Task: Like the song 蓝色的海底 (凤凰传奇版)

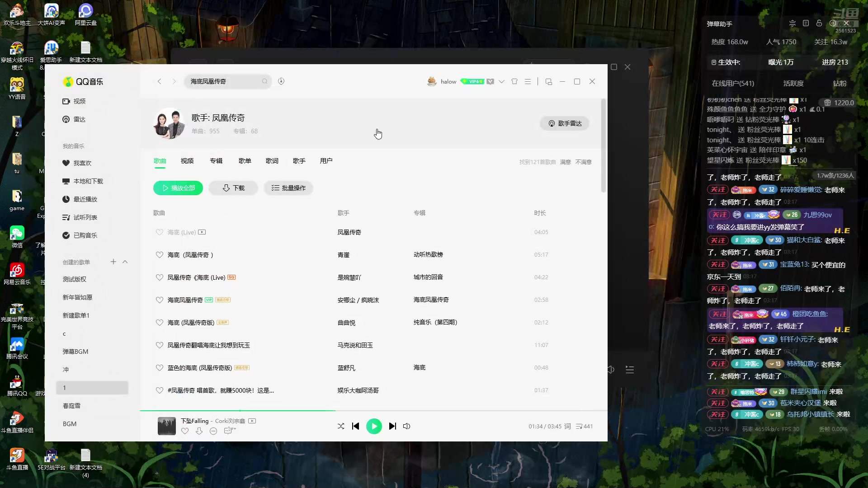Action: point(160,368)
